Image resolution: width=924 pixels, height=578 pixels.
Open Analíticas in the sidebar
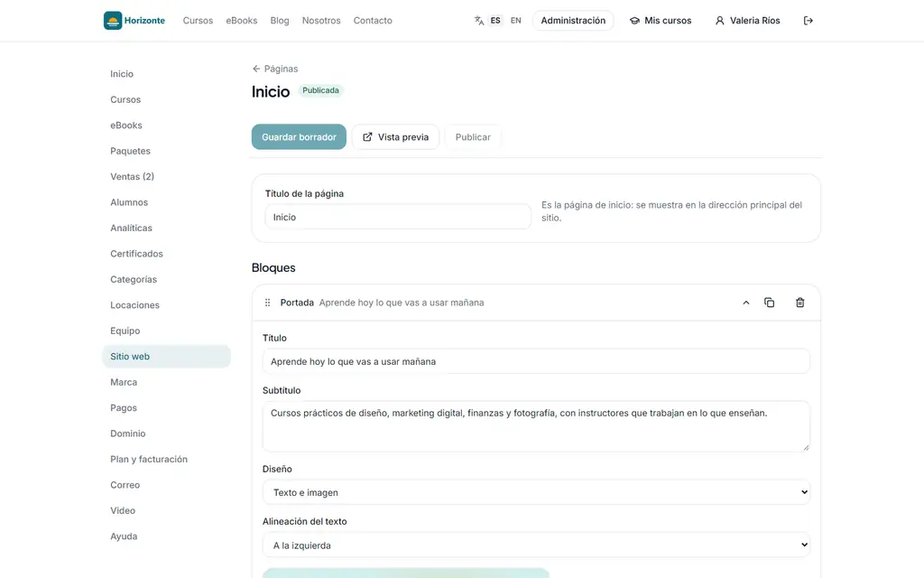click(166, 228)
